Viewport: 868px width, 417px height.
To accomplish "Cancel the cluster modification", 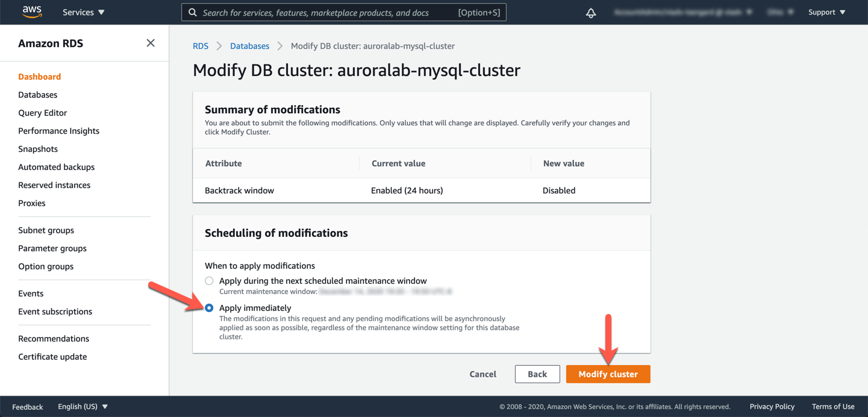I will [x=482, y=374].
